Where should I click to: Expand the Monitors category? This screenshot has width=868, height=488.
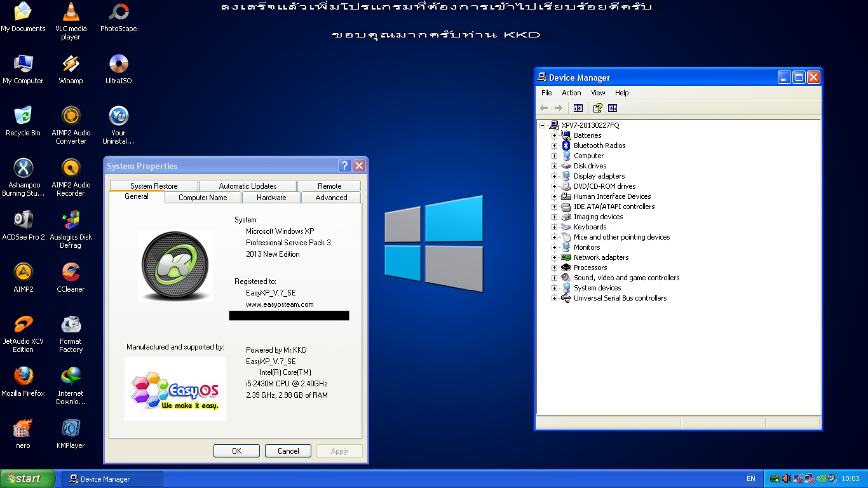tap(554, 247)
